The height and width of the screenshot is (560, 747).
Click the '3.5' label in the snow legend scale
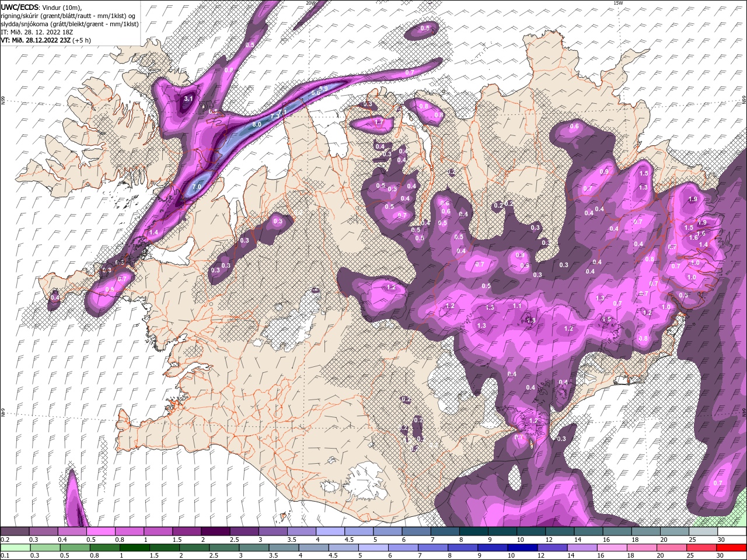click(292, 540)
